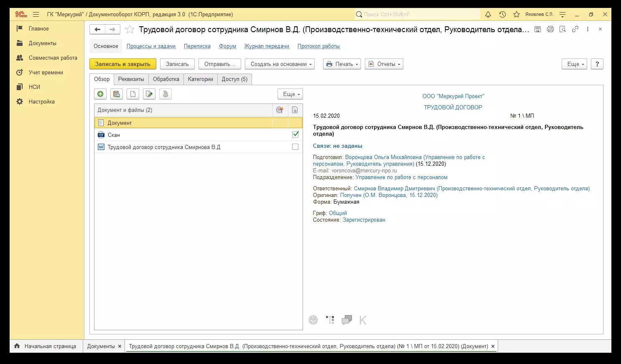621x364 pixels.
Task: Close the document form with X
Action: [x=600, y=29]
